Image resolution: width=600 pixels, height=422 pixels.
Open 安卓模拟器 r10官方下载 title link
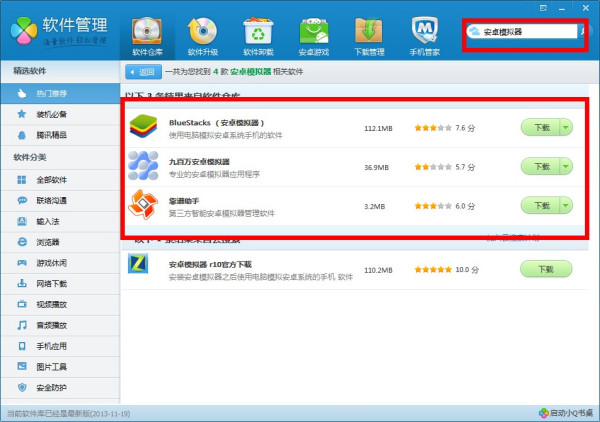tap(210, 264)
